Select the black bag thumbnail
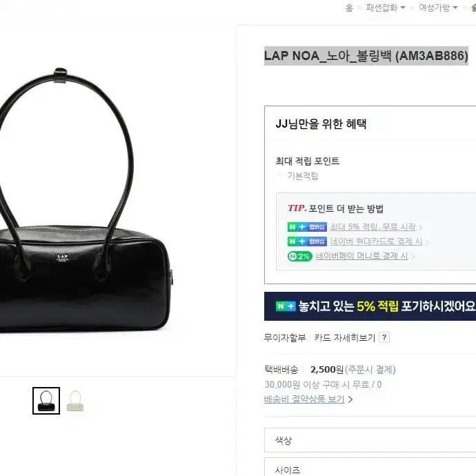This screenshot has height=476, width=476. pos(46,401)
